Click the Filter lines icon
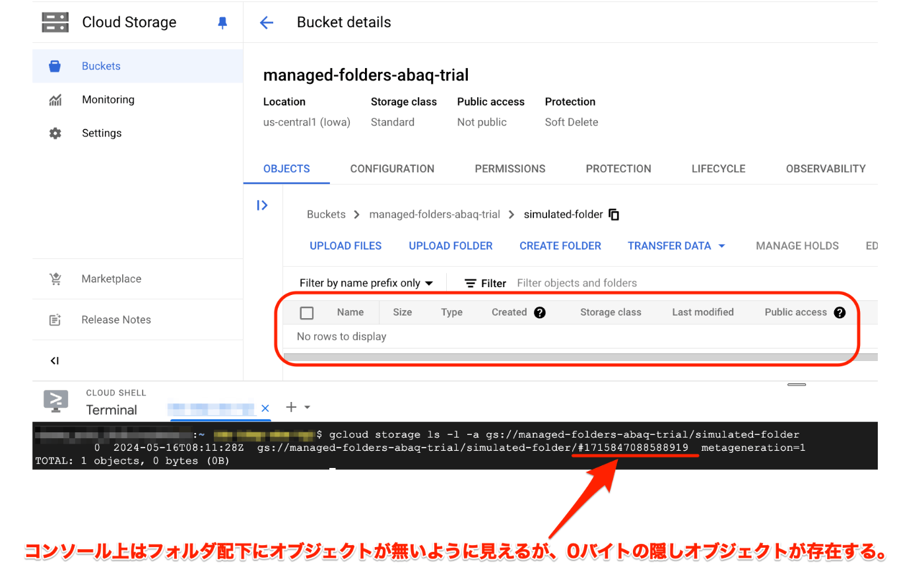 coord(471,283)
